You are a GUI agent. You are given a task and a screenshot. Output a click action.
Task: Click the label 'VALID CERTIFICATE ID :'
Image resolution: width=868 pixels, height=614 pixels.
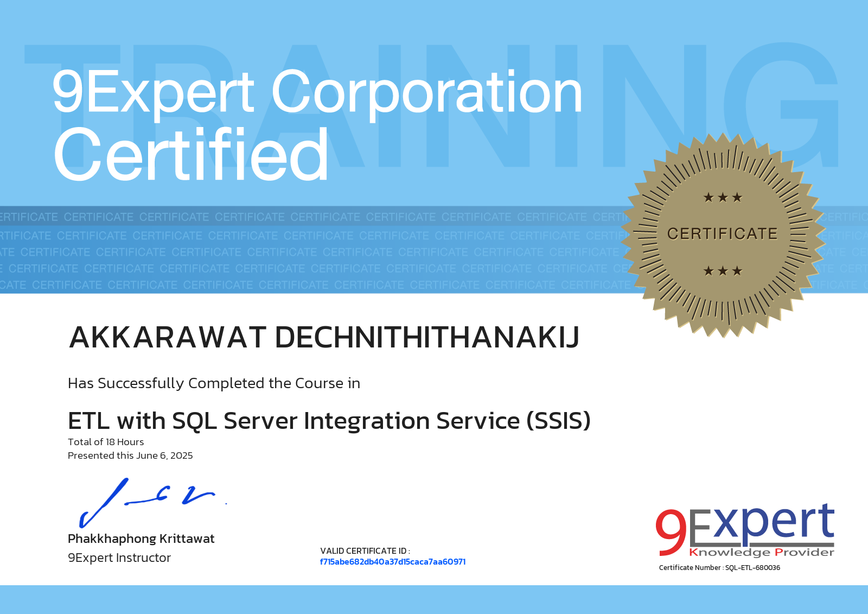tap(365, 551)
